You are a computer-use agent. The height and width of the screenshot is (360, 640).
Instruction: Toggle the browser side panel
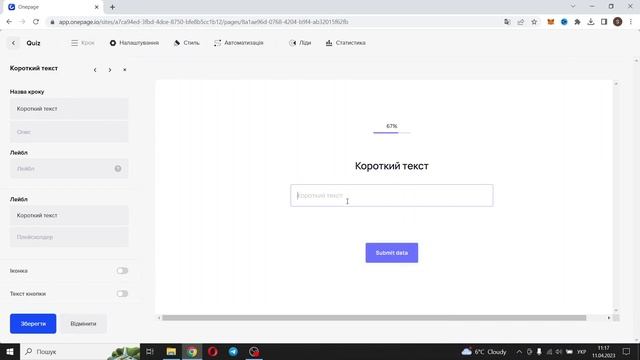pos(604,22)
